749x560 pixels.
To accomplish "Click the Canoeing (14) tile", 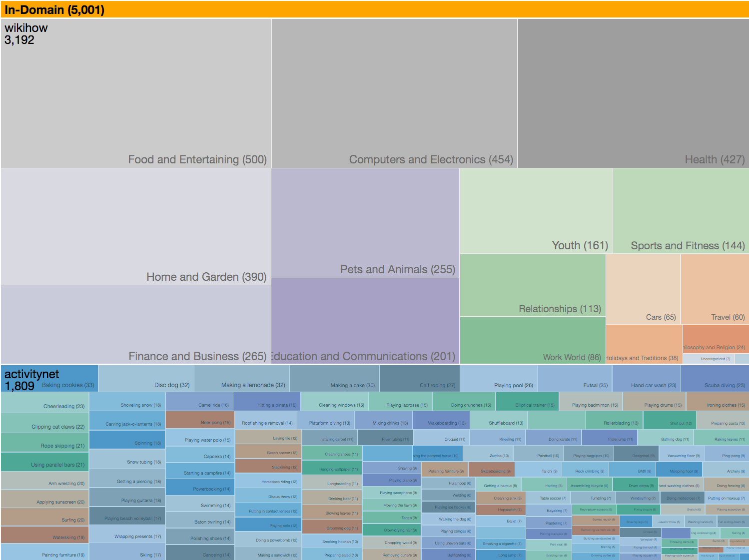I will (x=200, y=553).
